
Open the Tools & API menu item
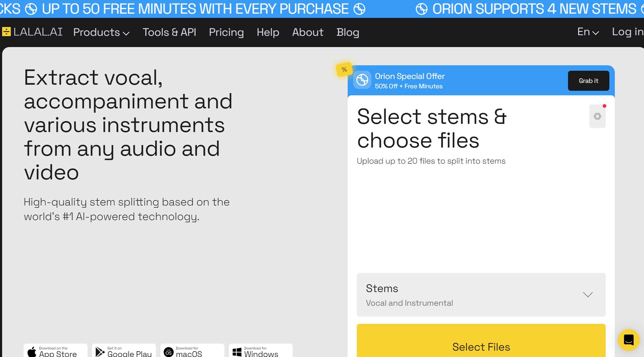coord(169,32)
